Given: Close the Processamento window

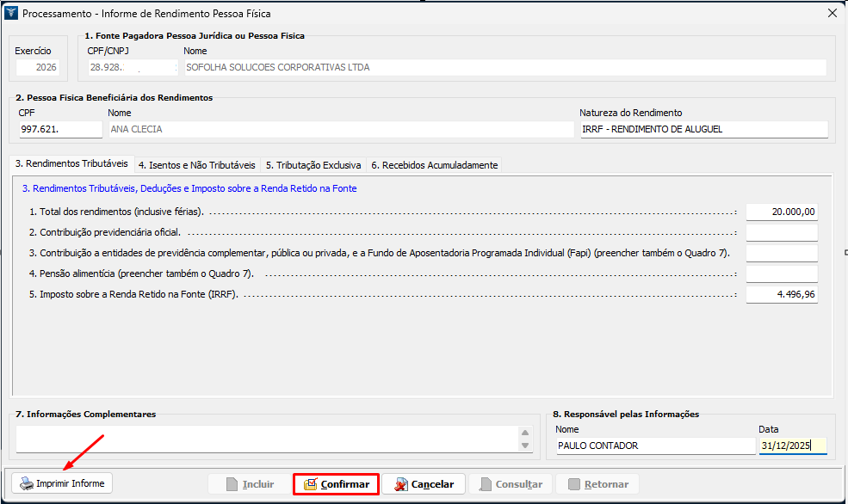Looking at the screenshot, I should (832, 13).
